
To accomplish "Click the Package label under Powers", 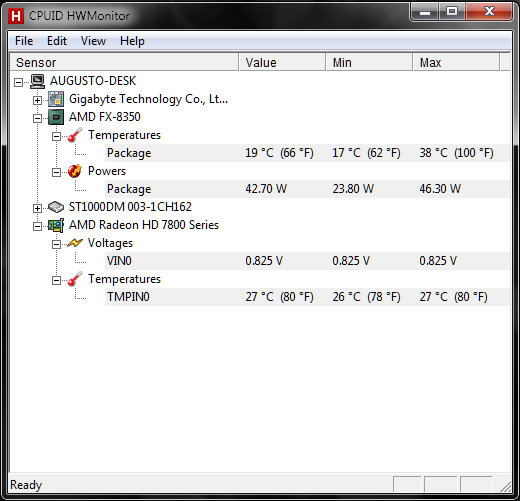I will point(129,189).
